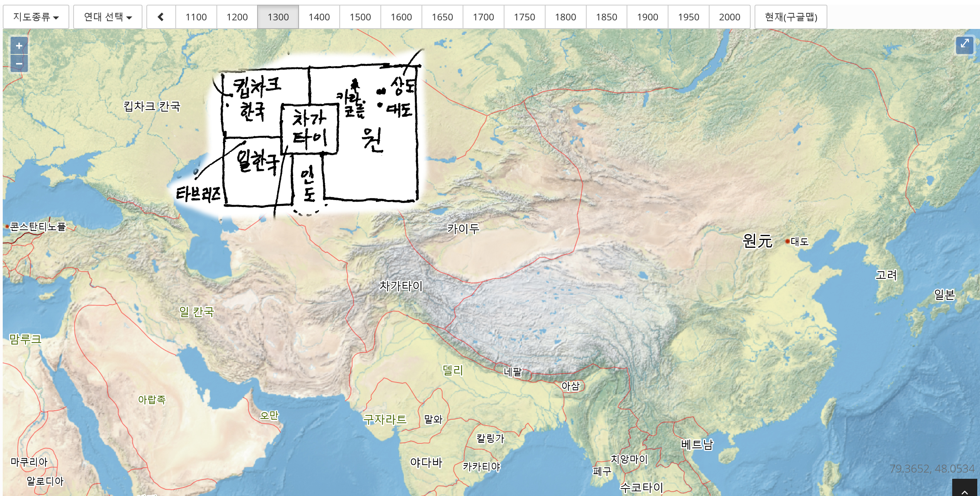Switch to the 1400 year tab
The height and width of the screenshot is (496, 980).
319,17
